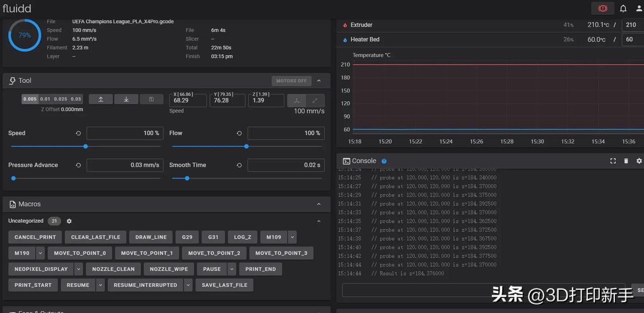Image resolution: width=644 pixels, height=313 pixels.
Task: Click the Heater Bed target temperature field
Action: (633, 39)
